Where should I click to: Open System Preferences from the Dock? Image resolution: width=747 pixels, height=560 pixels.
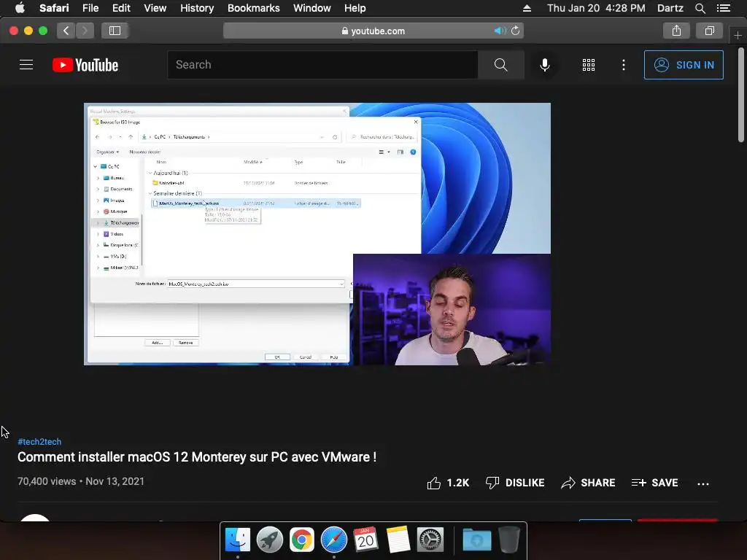[430, 540]
